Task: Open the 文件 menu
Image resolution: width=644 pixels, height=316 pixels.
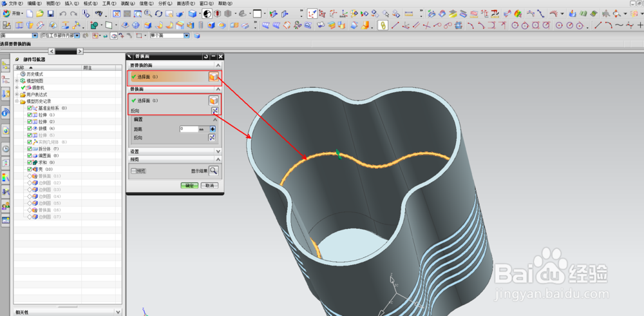Action: coord(15,3)
